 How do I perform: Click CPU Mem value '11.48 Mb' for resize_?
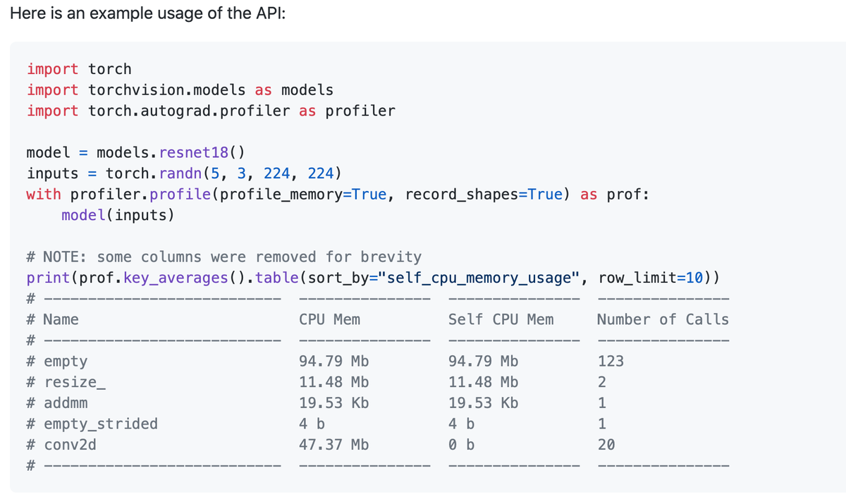pyautogui.click(x=334, y=382)
